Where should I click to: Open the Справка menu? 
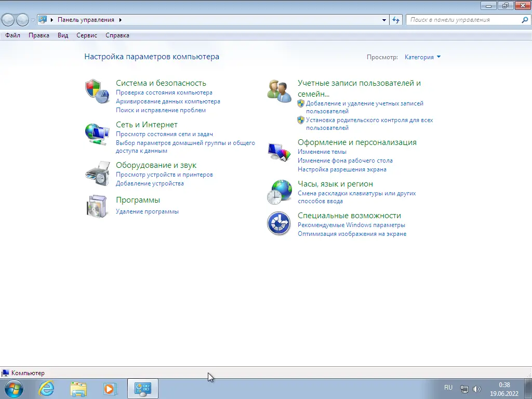pos(117,35)
